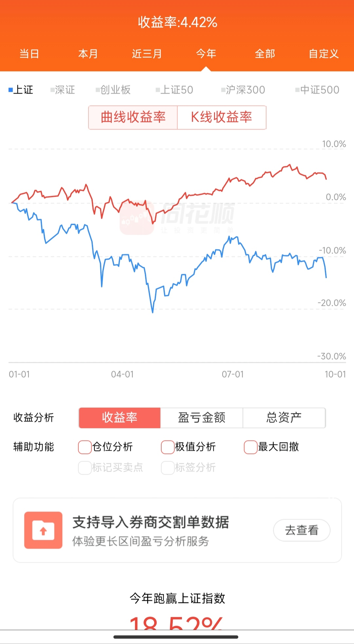Screen dimensions: 354x644
Task: Enable the 仓位分析 checkbox
Action: click(85, 447)
